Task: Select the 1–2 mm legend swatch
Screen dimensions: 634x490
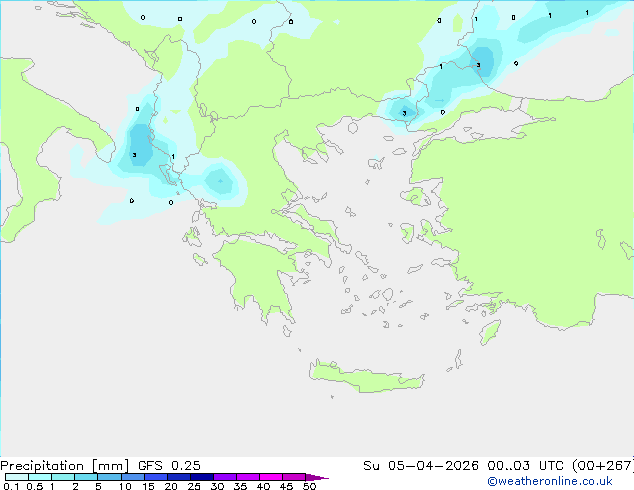Action: (x=63, y=477)
